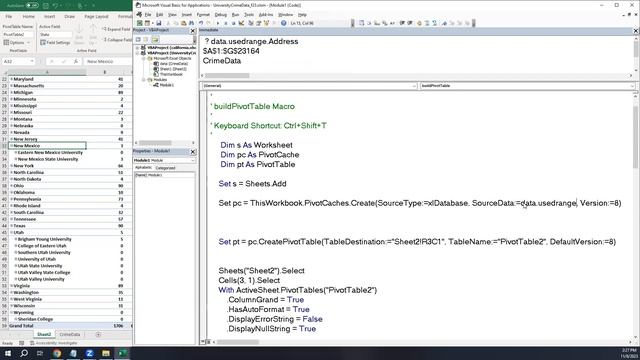Viewport: 640px width, 360px height.
Task: Click the Active Field input box showing State
Action: pos(56,35)
